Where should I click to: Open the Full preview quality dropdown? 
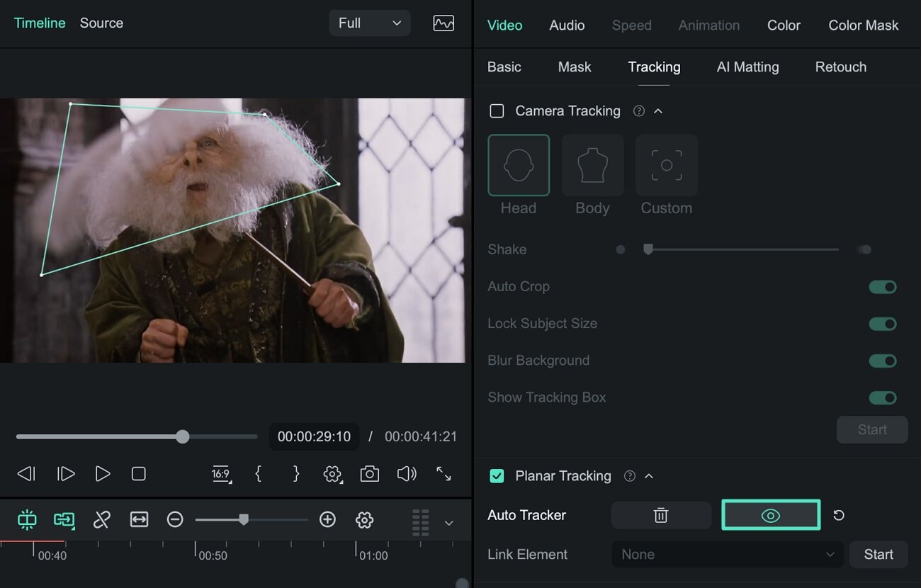pyautogui.click(x=370, y=23)
